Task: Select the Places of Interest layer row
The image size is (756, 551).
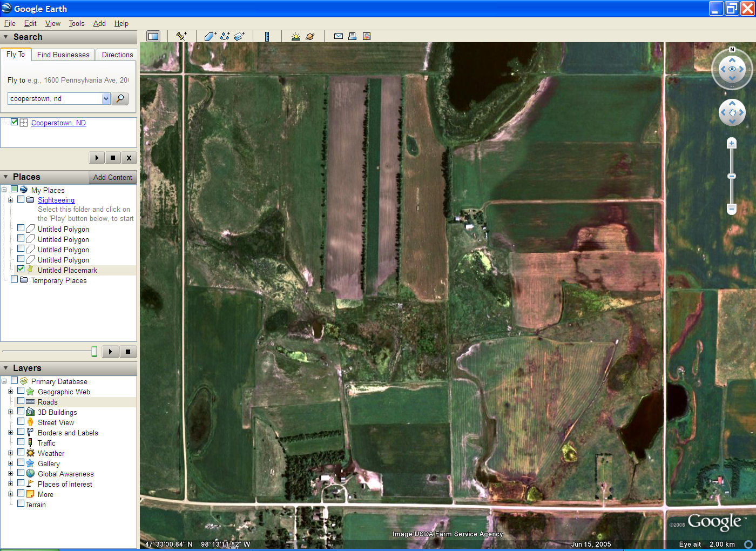Action: pyautogui.click(x=65, y=484)
